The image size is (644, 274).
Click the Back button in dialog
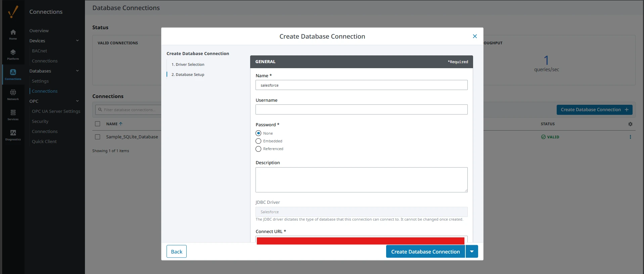click(177, 252)
